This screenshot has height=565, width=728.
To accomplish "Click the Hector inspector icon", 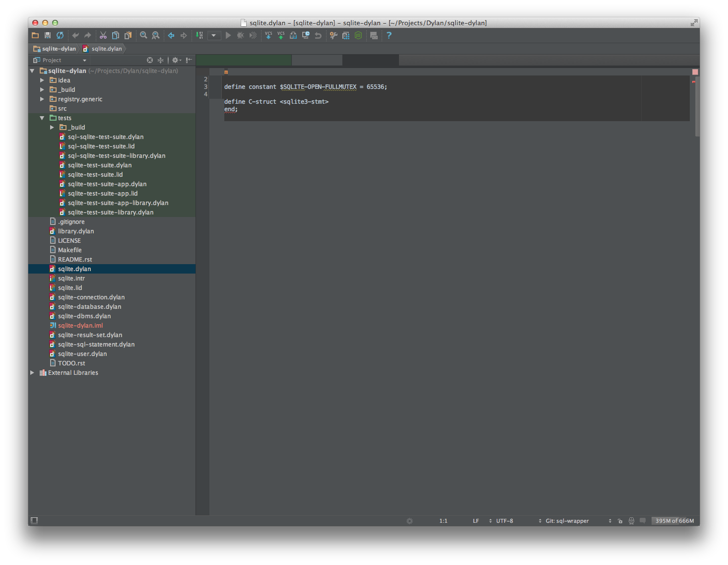I will (631, 521).
